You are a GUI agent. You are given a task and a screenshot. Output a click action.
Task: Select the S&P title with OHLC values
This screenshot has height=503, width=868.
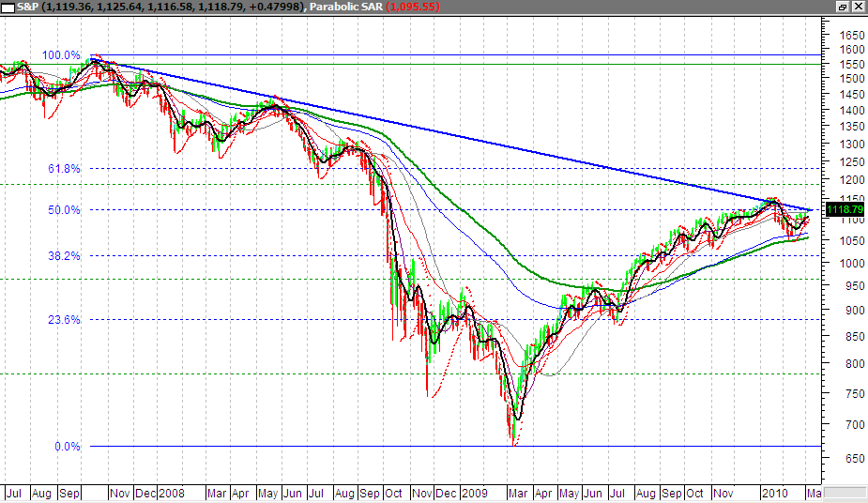coord(160,7)
